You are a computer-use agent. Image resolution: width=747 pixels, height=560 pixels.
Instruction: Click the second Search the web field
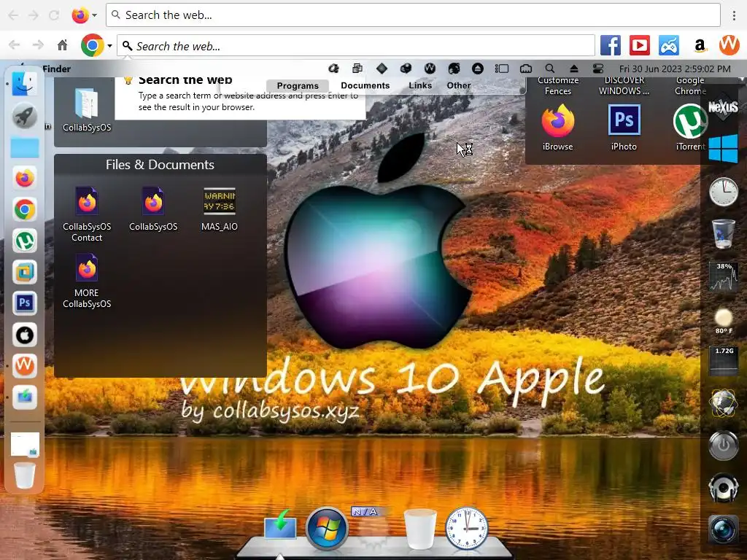[x=356, y=46]
